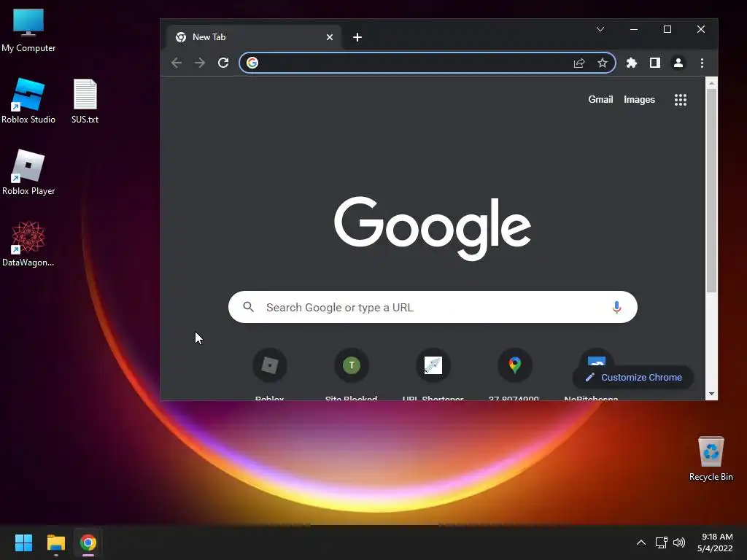Select the SUS.txt file on desktop
Viewport: 747px width, 560px height.
click(85, 101)
